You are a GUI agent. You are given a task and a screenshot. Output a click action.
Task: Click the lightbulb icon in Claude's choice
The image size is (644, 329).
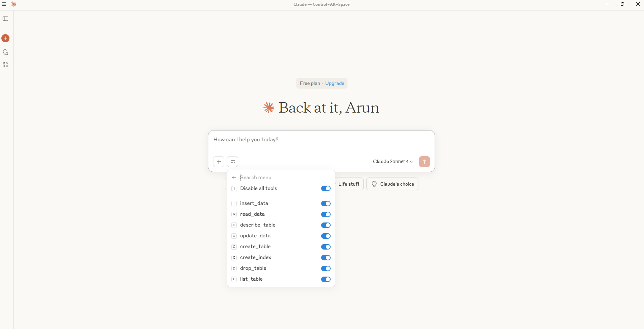[374, 184]
